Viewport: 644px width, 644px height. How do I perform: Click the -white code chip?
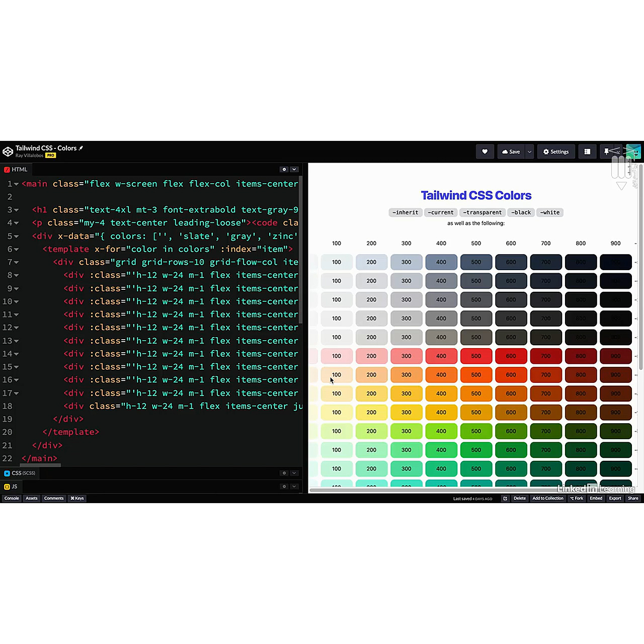point(549,212)
